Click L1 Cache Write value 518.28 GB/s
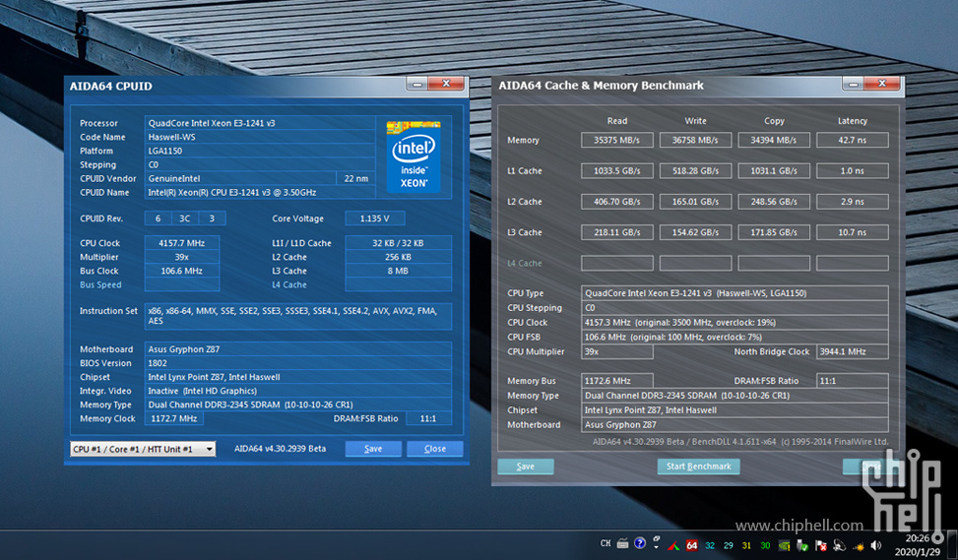Image resolution: width=958 pixels, height=560 pixels. [695, 171]
